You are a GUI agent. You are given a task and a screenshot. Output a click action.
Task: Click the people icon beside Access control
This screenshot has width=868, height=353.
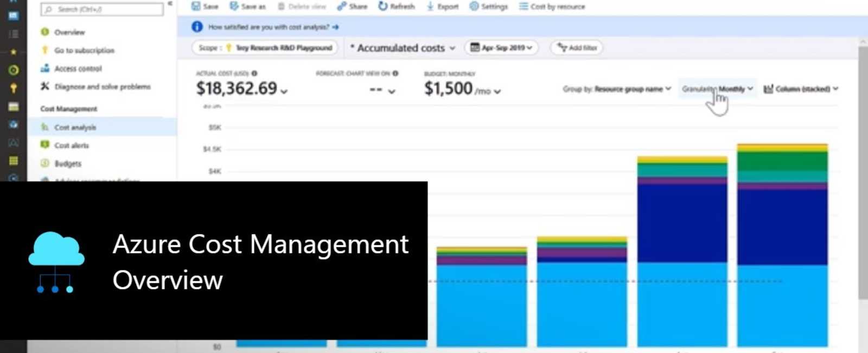[45, 68]
